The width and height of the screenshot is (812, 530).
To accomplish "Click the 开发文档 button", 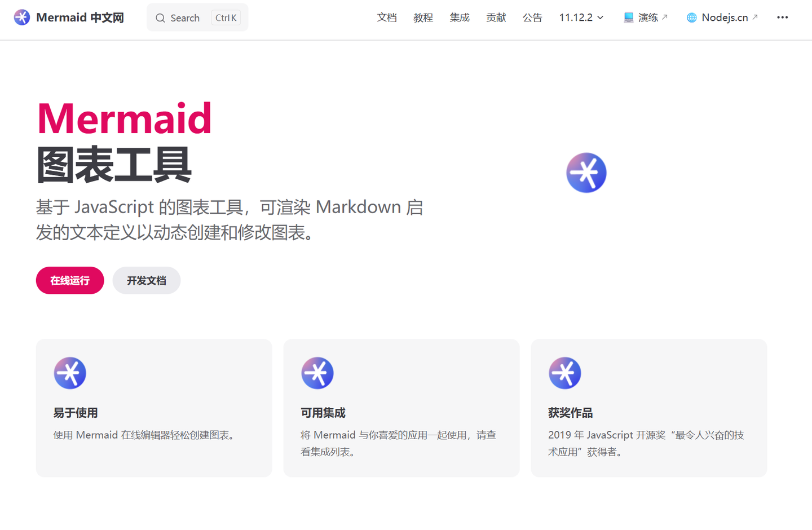I will 147,280.
